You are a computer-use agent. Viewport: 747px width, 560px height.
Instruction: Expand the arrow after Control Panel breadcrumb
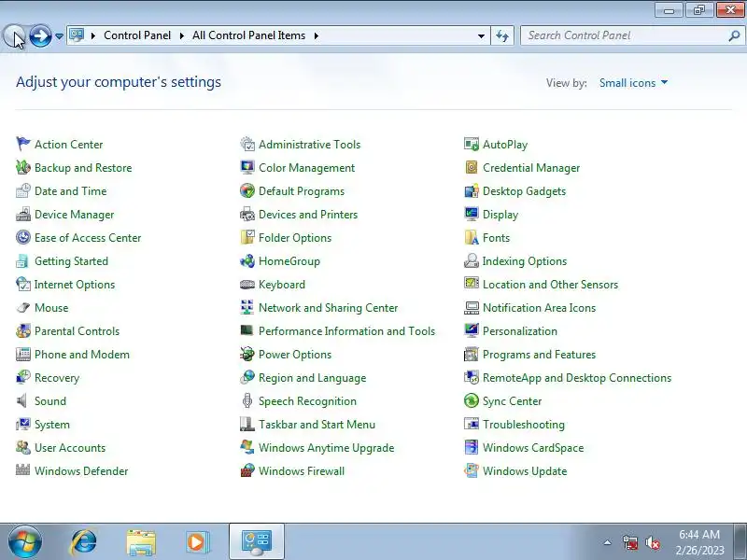click(181, 35)
